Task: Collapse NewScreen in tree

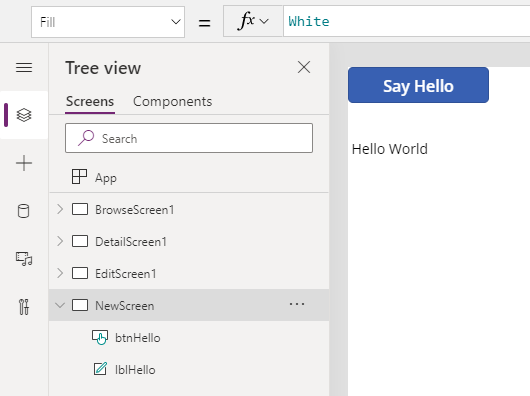Action: point(60,305)
